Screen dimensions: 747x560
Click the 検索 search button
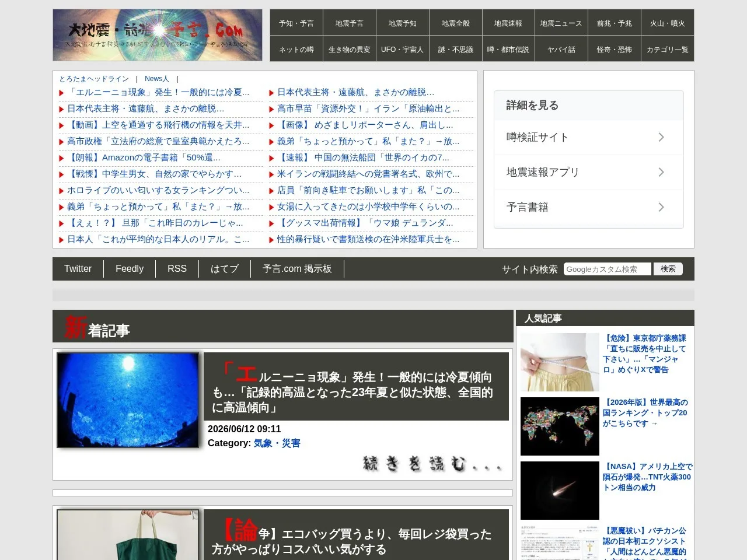click(x=668, y=269)
